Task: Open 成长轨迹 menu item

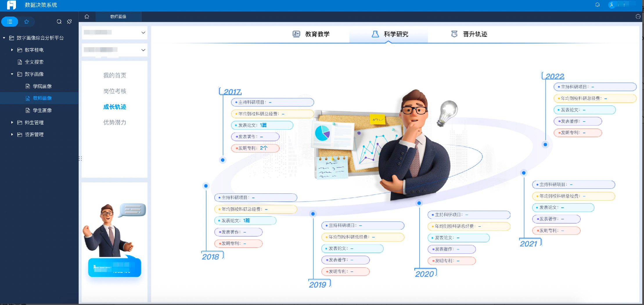Action: point(115,107)
